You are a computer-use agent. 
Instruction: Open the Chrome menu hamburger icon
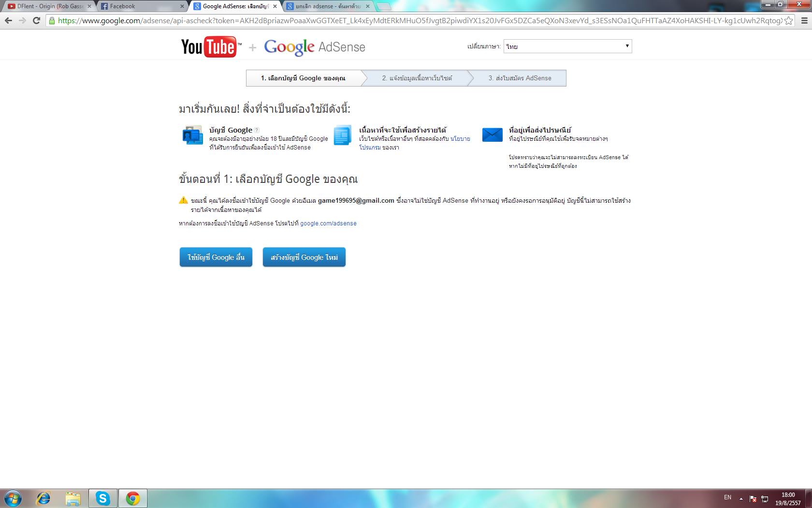click(x=804, y=21)
